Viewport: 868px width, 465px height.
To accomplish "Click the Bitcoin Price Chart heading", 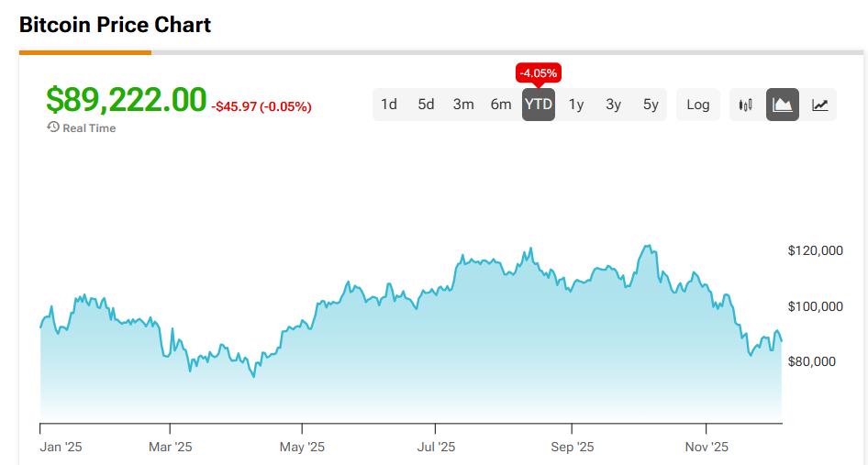I will [x=116, y=25].
